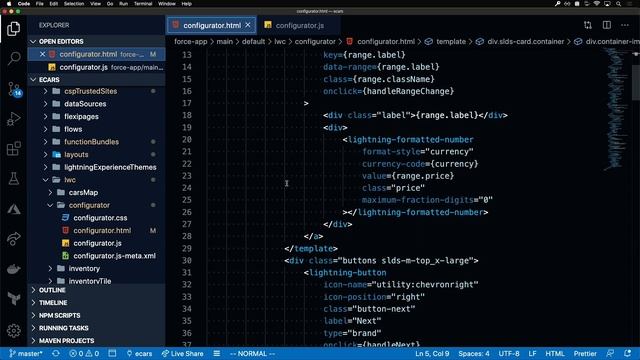This screenshot has width=640, height=360.
Task: Click the template breadcrumb segment
Action: (451, 41)
